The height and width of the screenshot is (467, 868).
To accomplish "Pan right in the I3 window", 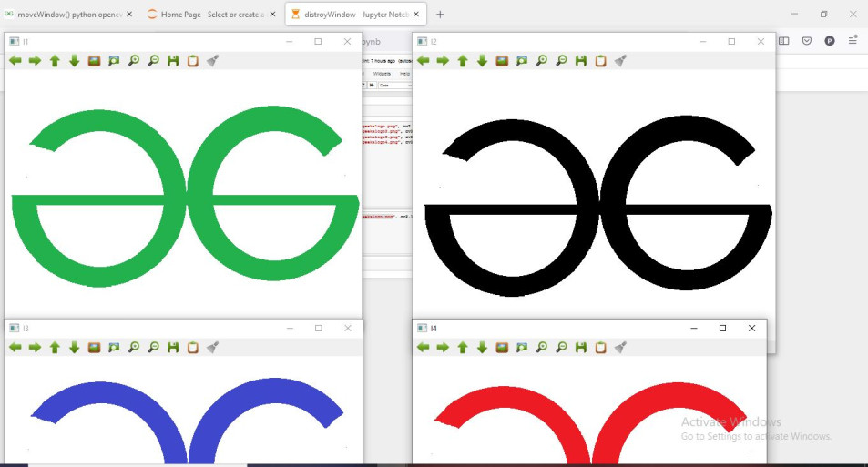I will [35, 348].
